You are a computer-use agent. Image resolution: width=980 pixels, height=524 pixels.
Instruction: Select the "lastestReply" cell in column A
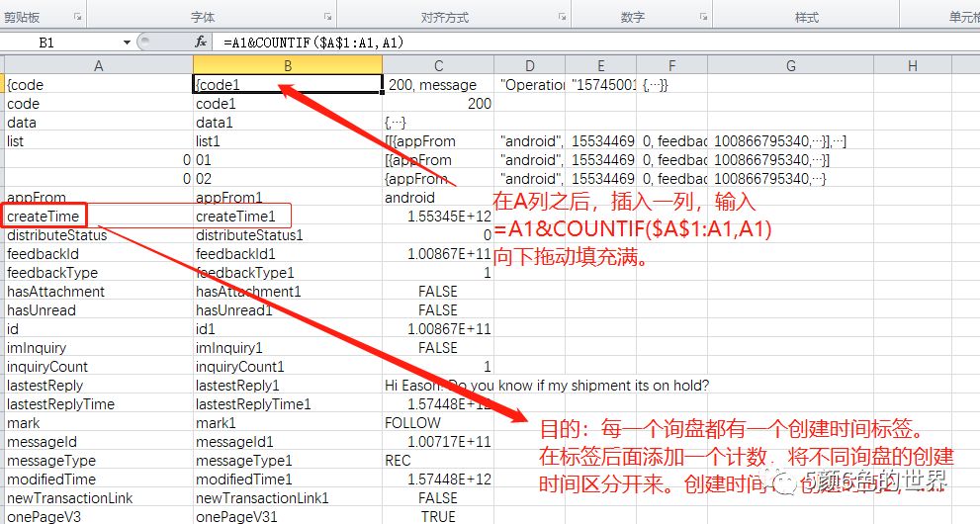point(99,385)
